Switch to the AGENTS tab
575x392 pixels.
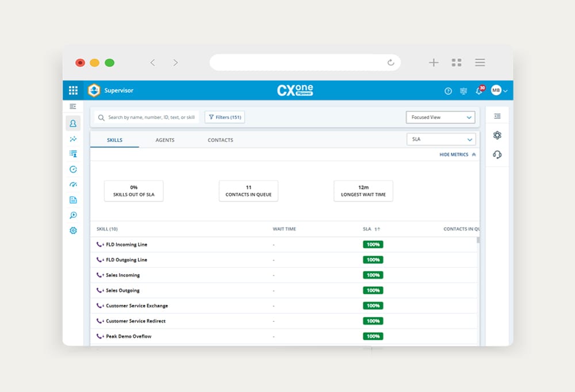pyautogui.click(x=165, y=140)
